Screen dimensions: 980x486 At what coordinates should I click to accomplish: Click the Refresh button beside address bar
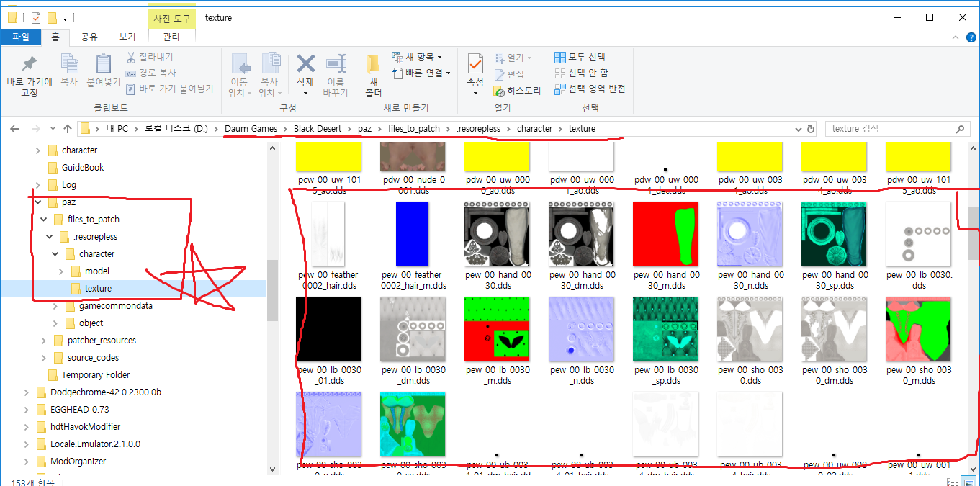(811, 129)
